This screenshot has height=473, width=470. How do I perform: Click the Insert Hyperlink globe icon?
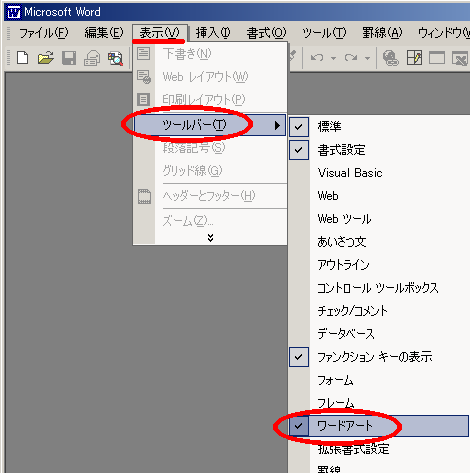coord(390,58)
